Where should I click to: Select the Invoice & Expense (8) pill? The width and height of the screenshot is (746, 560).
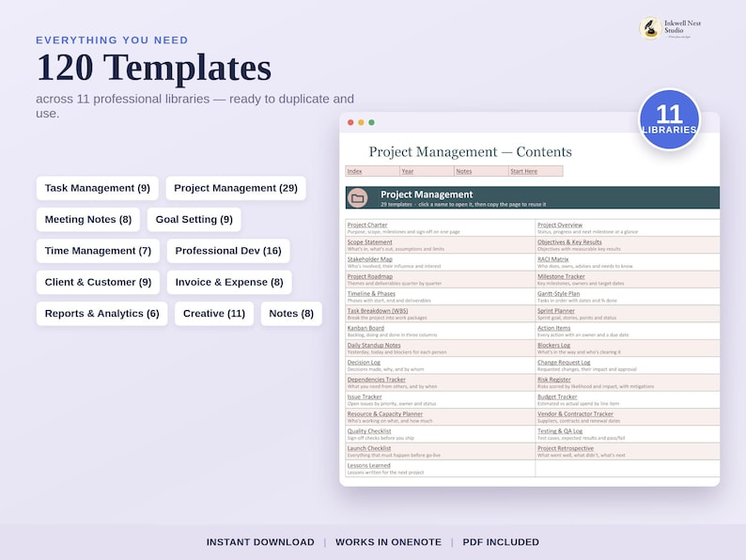pos(229,282)
